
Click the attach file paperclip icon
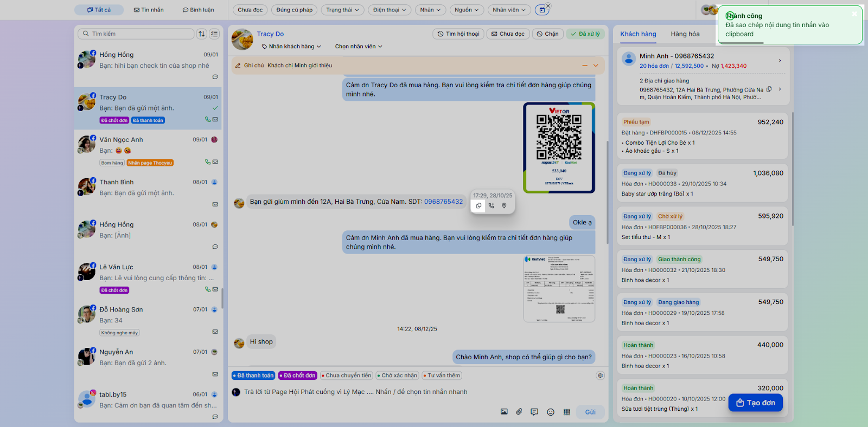point(519,412)
